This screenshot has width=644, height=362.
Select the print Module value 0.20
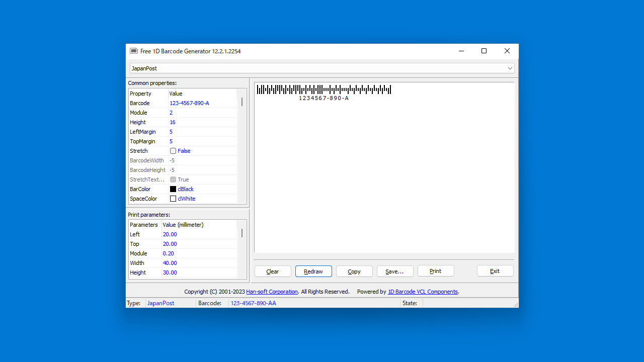199,253
